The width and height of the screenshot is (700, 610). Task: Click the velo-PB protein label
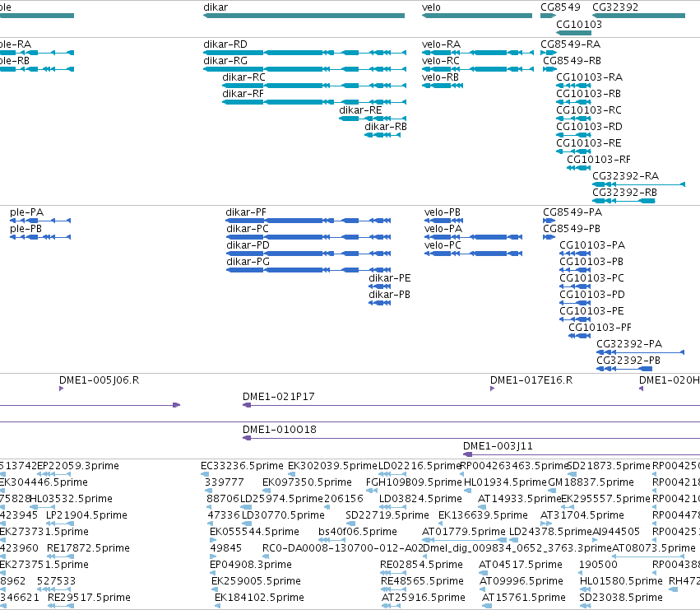click(x=443, y=212)
